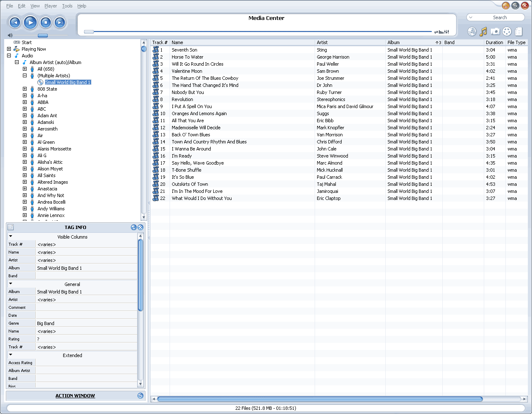Expand the Playing Now tree node
Image resolution: width=532 pixels, height=414 pixels.
pos(9,49)
